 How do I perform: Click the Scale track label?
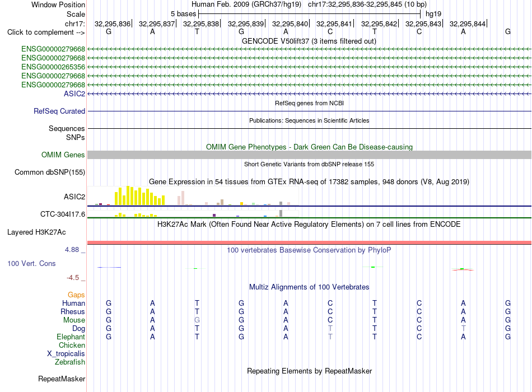coord(76,14)
